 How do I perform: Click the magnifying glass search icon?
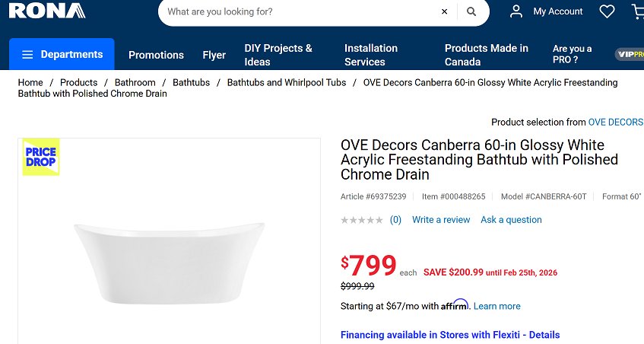(x=471, y=11)
